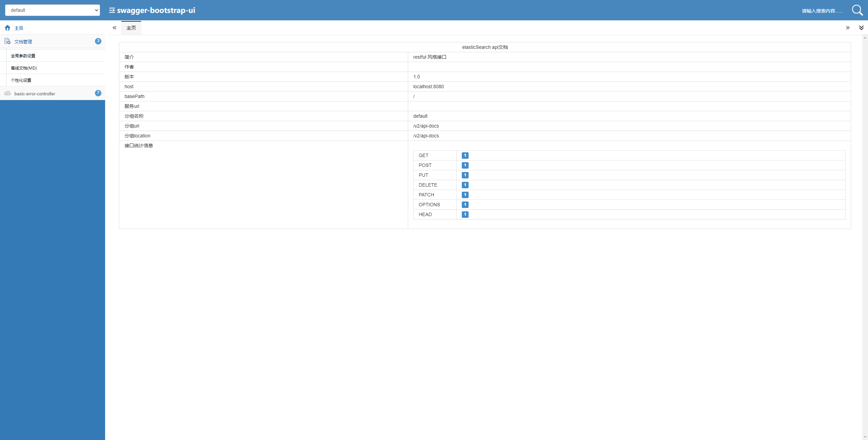Screen dimensions: 868x440
Task: Click the badge showing 7 on basic-error-controller
Action: pos(98,93)
